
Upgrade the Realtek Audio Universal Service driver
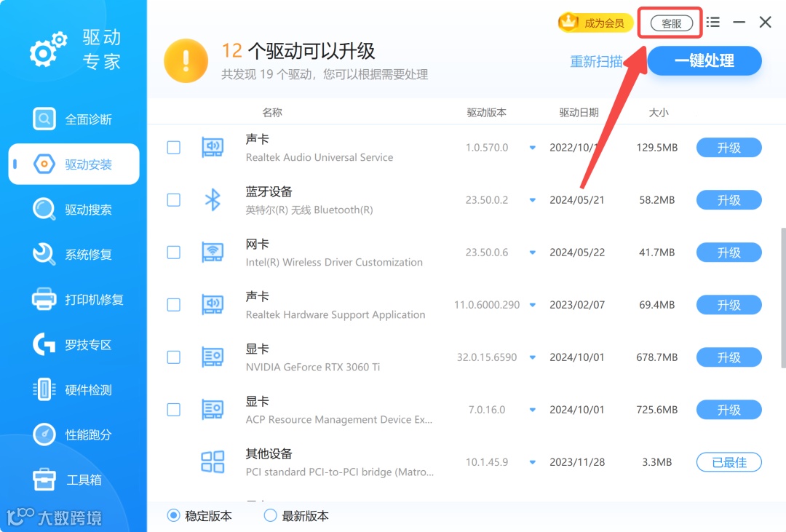tap(729, 148)
